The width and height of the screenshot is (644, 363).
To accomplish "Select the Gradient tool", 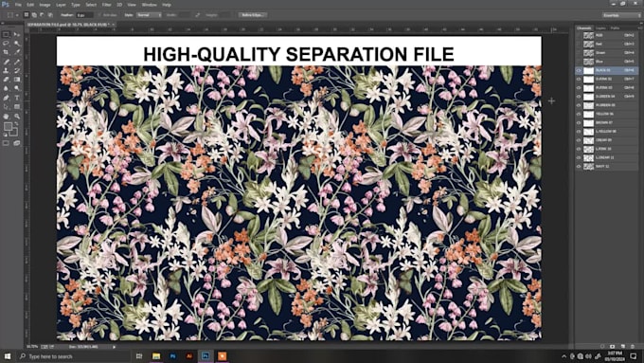I will click(x=17, y=80).
